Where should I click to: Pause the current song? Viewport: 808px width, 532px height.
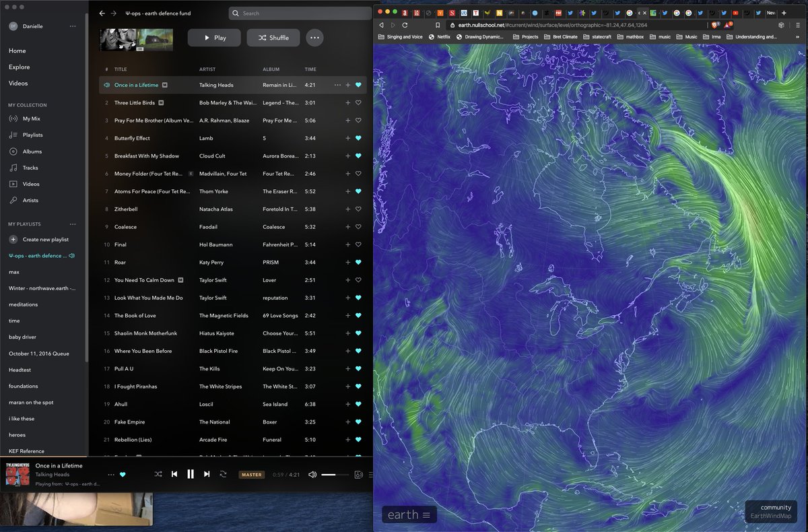click(x=191, y=474)
